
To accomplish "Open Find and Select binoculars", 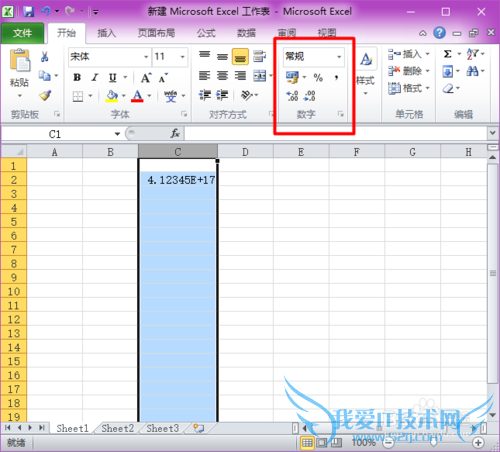I will point(472,71).
